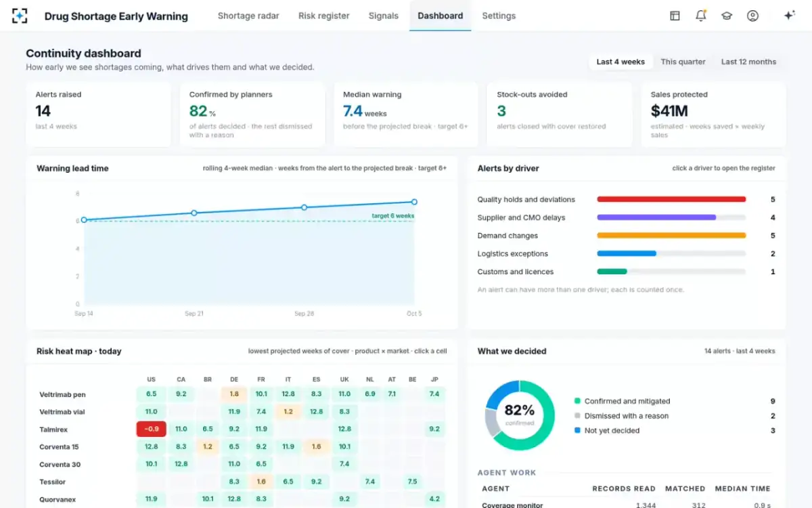Click the Demand changes orange bar
Viewport: 812px width, 508px height.
click(671, 236)
